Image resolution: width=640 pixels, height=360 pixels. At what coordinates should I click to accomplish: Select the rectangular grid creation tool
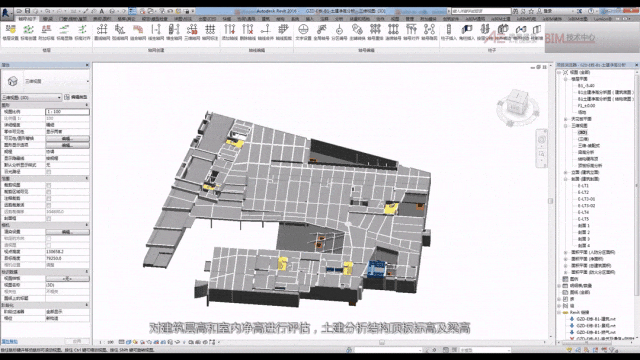(102, 29)
